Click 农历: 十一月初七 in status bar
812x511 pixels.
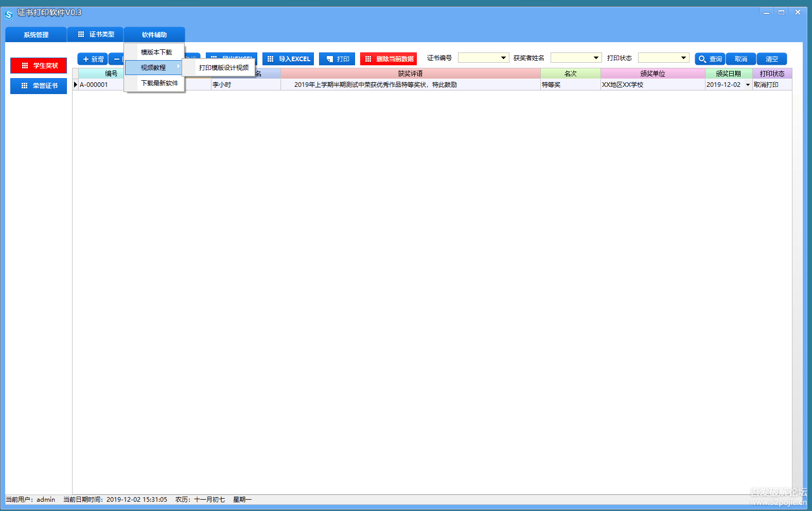tap(200, 500)
